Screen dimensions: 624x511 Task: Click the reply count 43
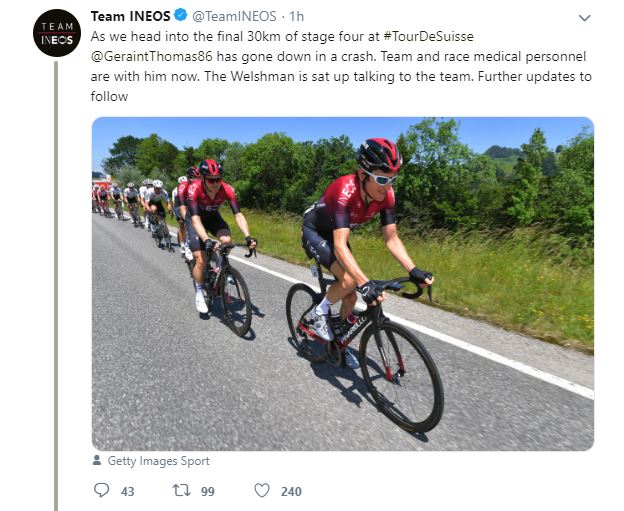pos(127,491)
